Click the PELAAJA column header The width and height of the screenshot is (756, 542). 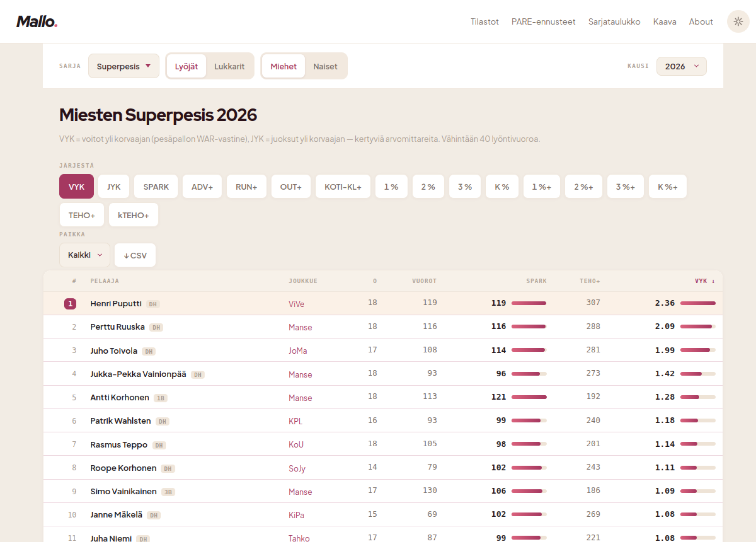coord(104,281)
